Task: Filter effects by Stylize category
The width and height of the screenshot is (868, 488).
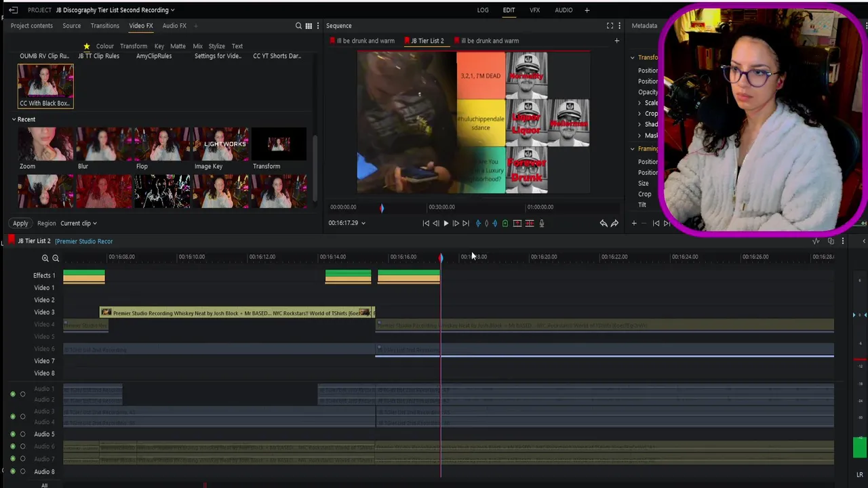Action: [216, 46]
